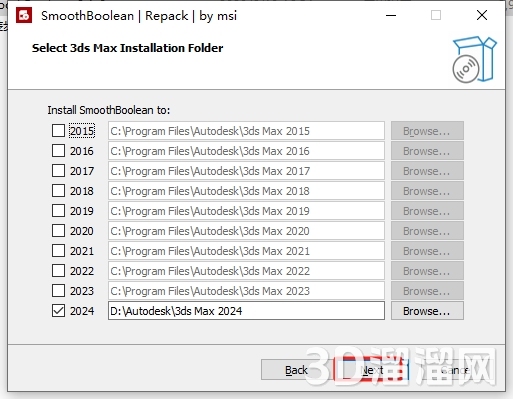Tick the 2016 version checkbox
The width and height of the screenshot is (513, 399).
pos(58,151)
